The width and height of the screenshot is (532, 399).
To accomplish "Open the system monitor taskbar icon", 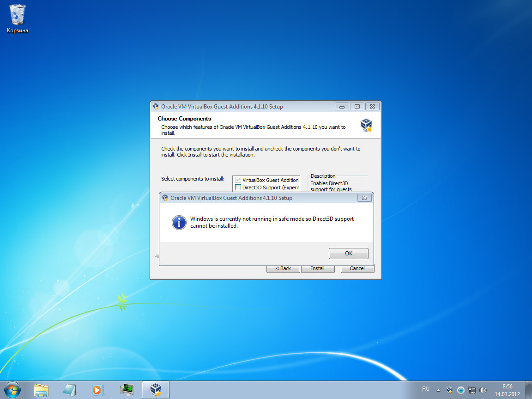I will (127, 390).
